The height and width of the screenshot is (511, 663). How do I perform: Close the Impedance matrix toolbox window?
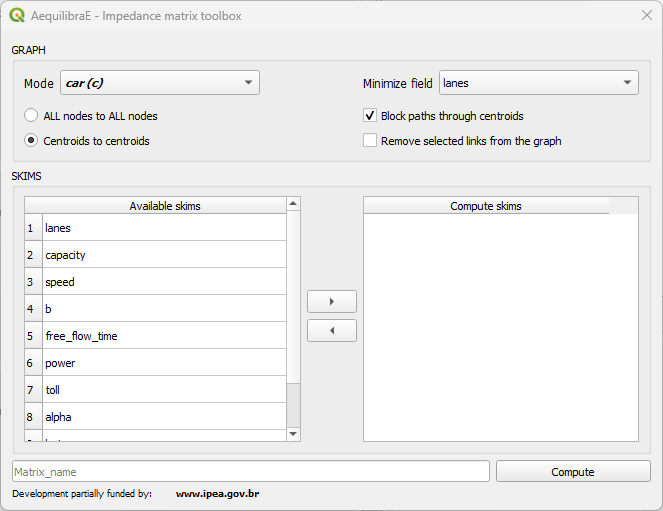pos(646,16)
